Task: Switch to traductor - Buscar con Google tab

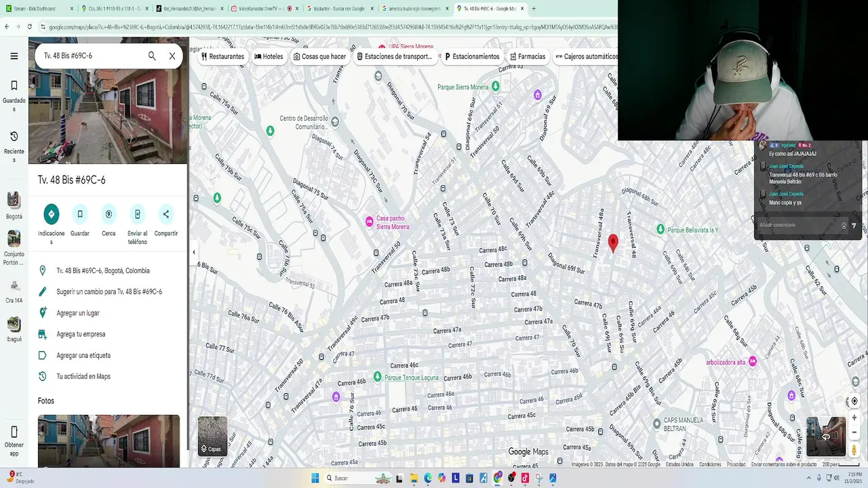Action: 339,9
